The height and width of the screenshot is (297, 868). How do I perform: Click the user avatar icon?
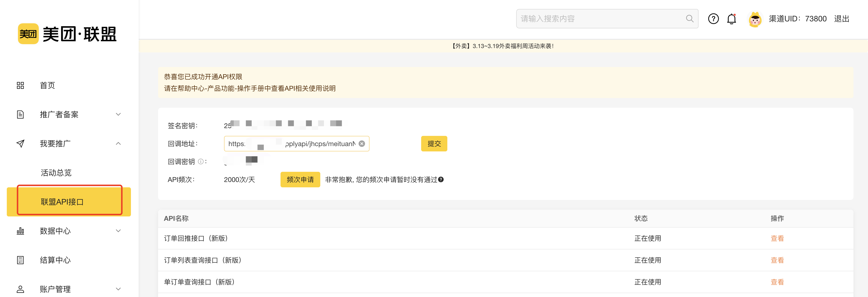click(x=755, y=19)
